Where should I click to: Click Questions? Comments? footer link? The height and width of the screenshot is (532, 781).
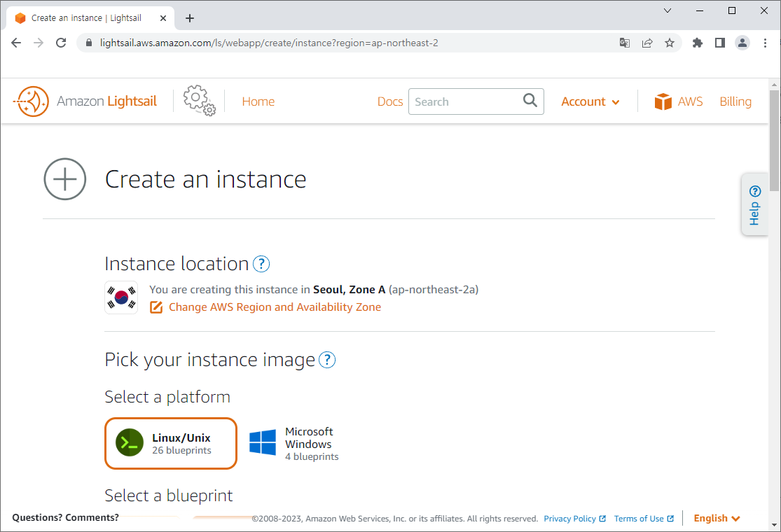pyautogui.click(x=65, y=517)
